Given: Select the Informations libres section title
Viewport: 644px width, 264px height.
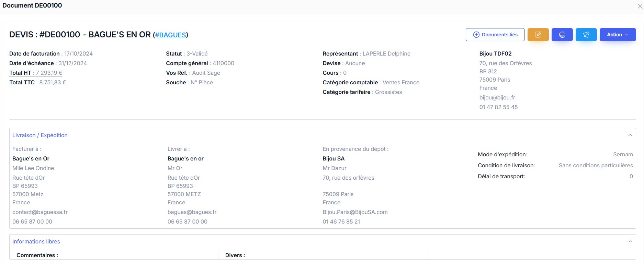Looking at the screenshot, I should pyautogui.click(x=36, y=241).
